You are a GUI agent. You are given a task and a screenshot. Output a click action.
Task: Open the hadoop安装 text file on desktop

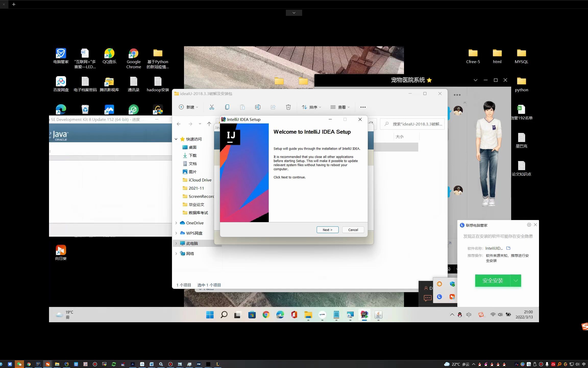(x=158, y=84)
